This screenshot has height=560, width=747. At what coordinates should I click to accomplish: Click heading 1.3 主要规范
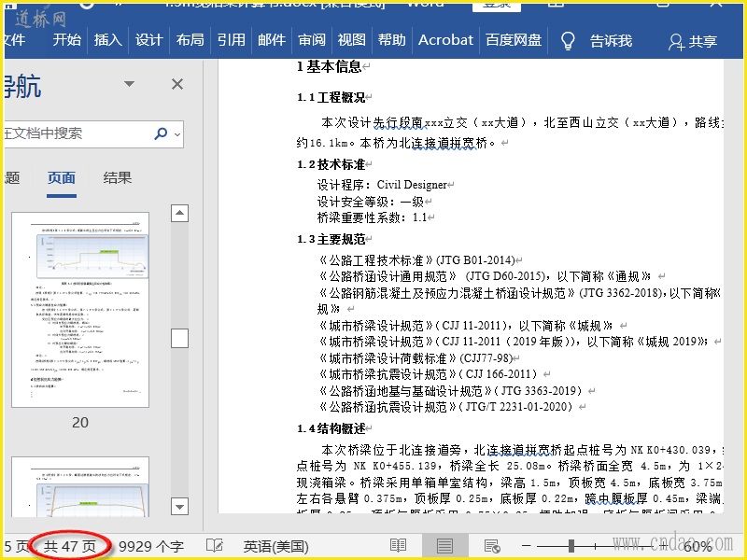click(331, 239)
